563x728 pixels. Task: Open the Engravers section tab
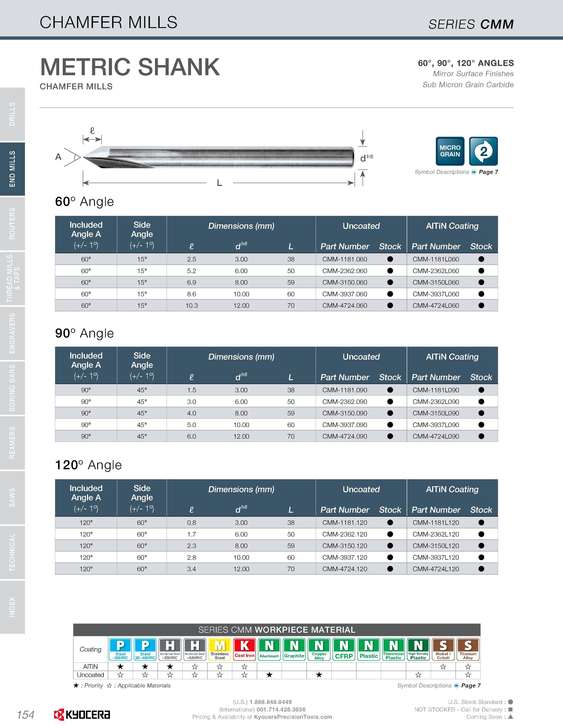click(x=12, y=333)
